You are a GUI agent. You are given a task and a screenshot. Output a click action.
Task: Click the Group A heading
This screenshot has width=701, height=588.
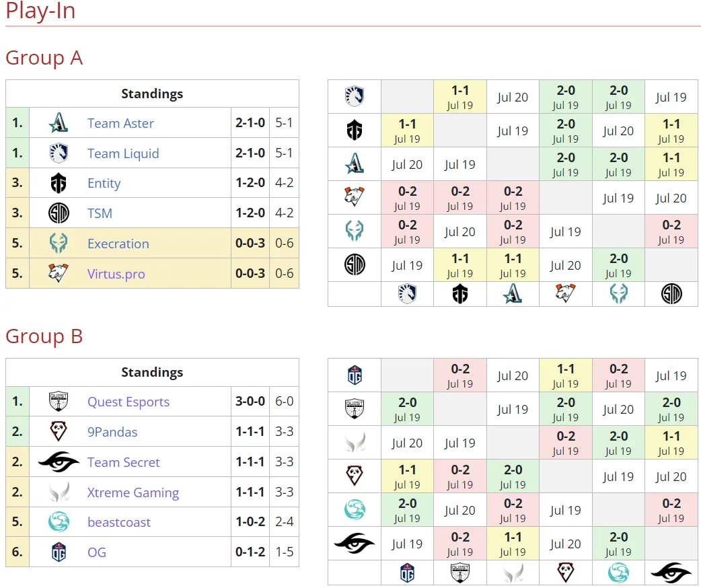coord(44,58)
